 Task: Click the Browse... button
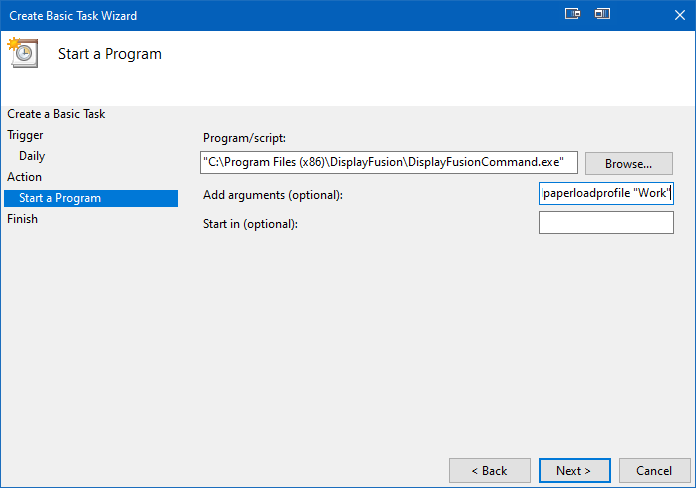[x=629, y=163]
